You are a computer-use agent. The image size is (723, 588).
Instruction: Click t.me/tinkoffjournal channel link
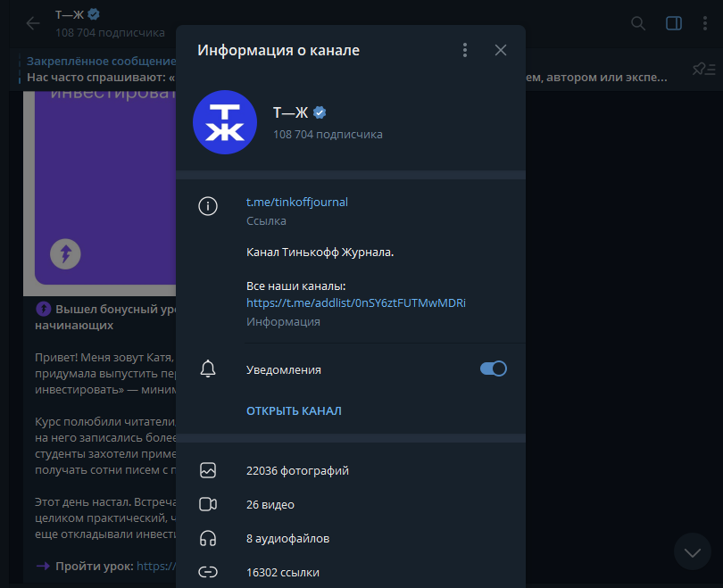coord(296,202)
